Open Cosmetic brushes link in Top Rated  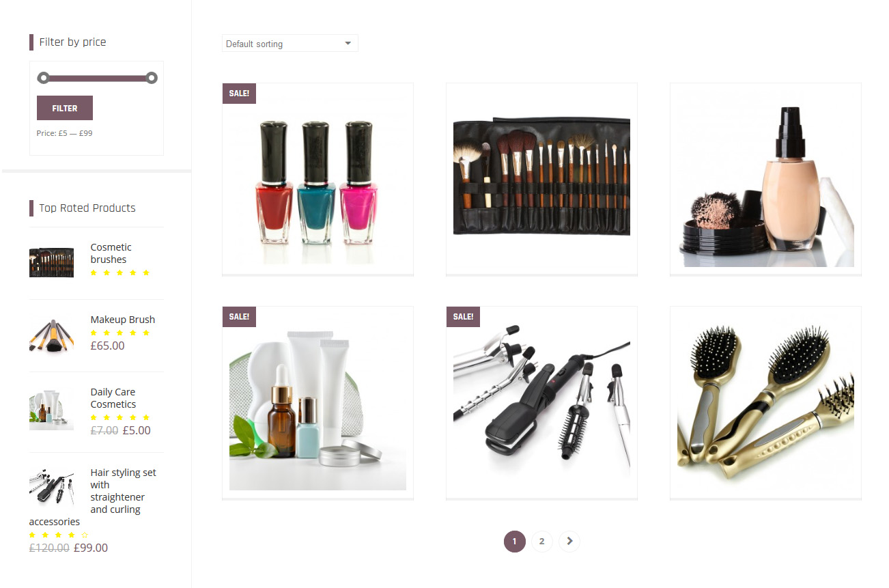point(111,253)
